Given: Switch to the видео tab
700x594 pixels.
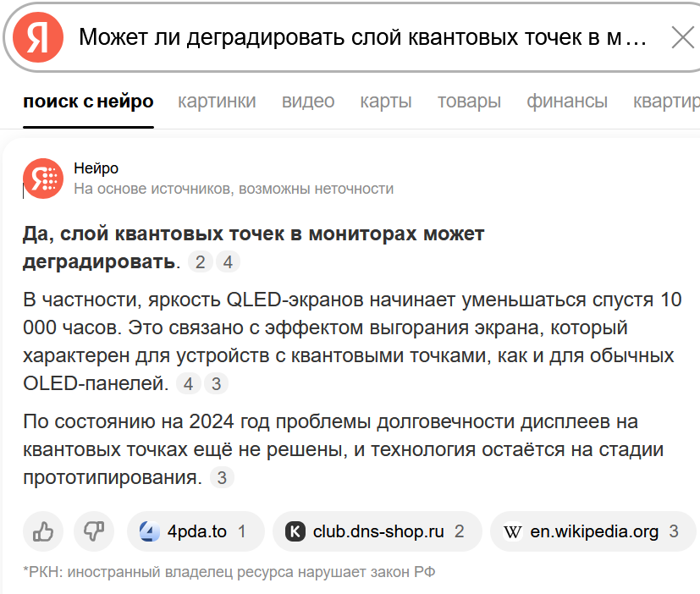Looking at the screenshot, I should coord(308,102).
